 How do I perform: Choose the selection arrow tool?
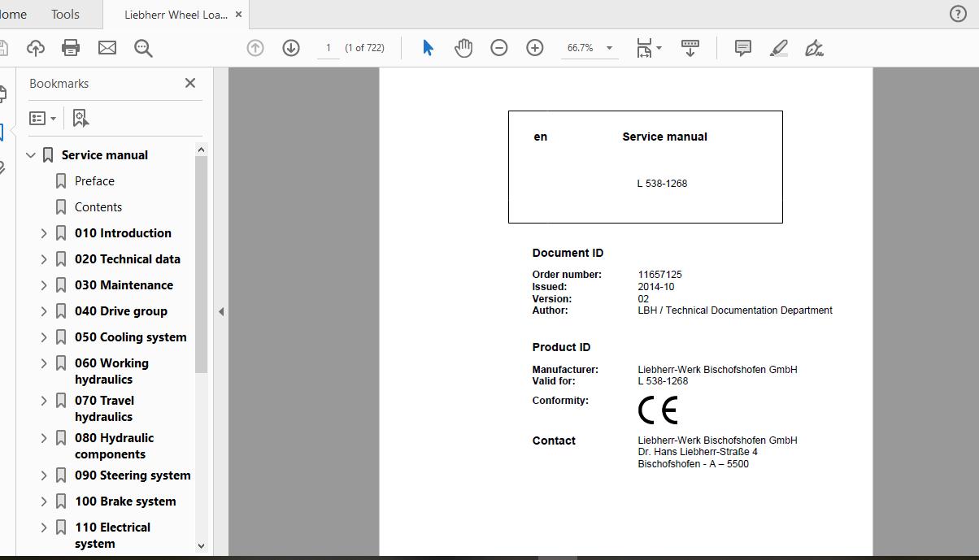[x=428, y=48]
